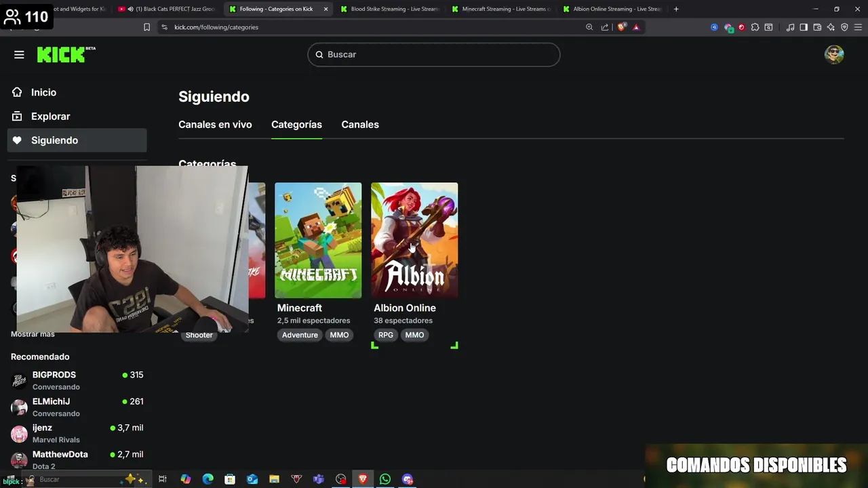Image resolution: width=868 pixels, height=488 pixels.
Task: Select the RPG tag under Albion Online
Action: (386, 335)
